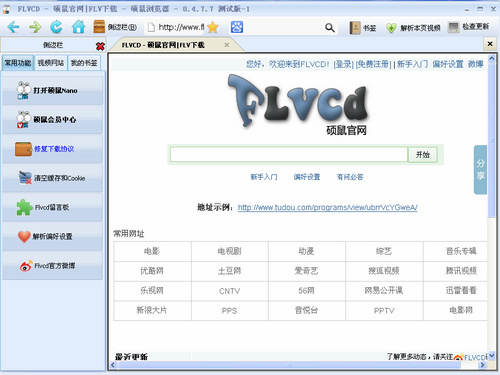This screenshot has height=375, width=500.
Task: Open 网易公开课 in the site table
Action: tap(384, 290)
